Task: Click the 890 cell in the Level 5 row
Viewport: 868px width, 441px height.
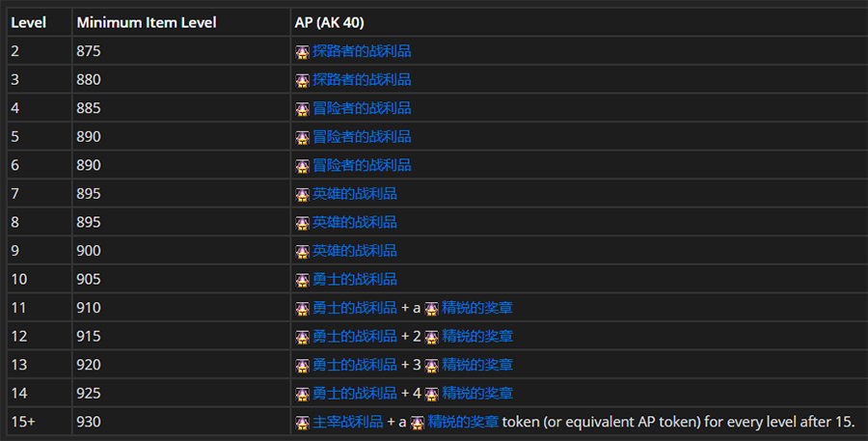Action: click(x=181, y=136)
